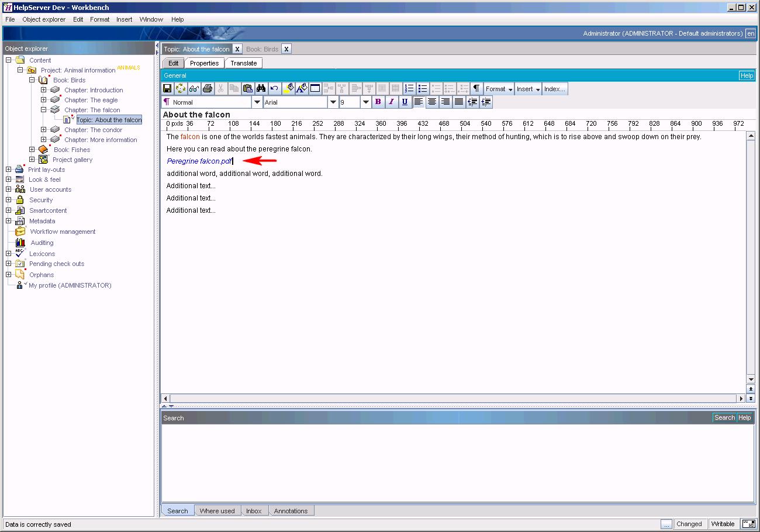This screenshot has height=532, width=760.
Task: Click the Lexicons ABC check icon
Action: pos(20,253)
